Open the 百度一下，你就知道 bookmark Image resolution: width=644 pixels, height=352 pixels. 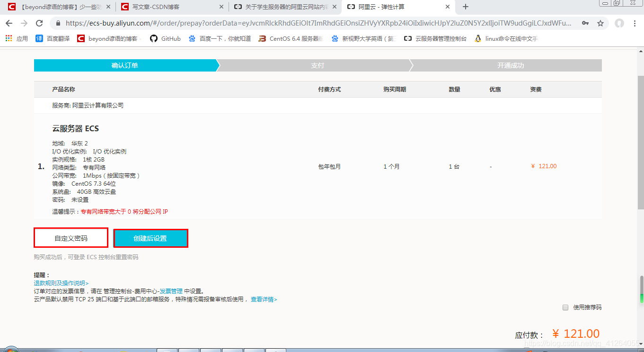click(220, 39)
